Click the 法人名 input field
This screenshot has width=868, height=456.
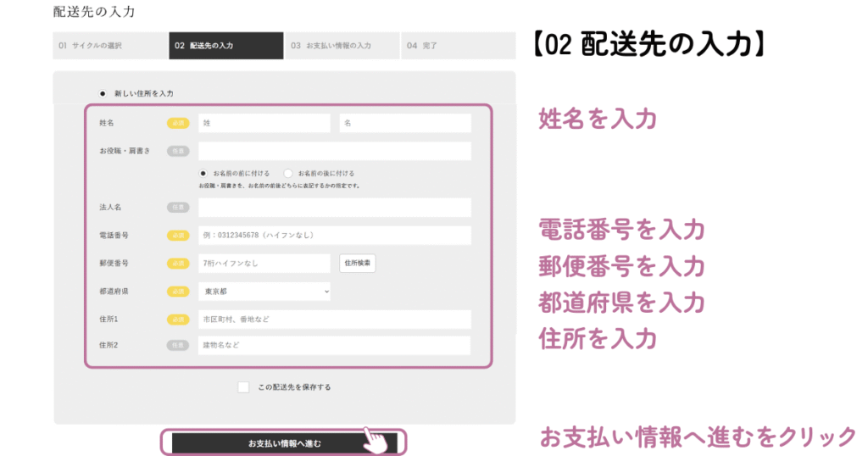click(x=334, y=208)
